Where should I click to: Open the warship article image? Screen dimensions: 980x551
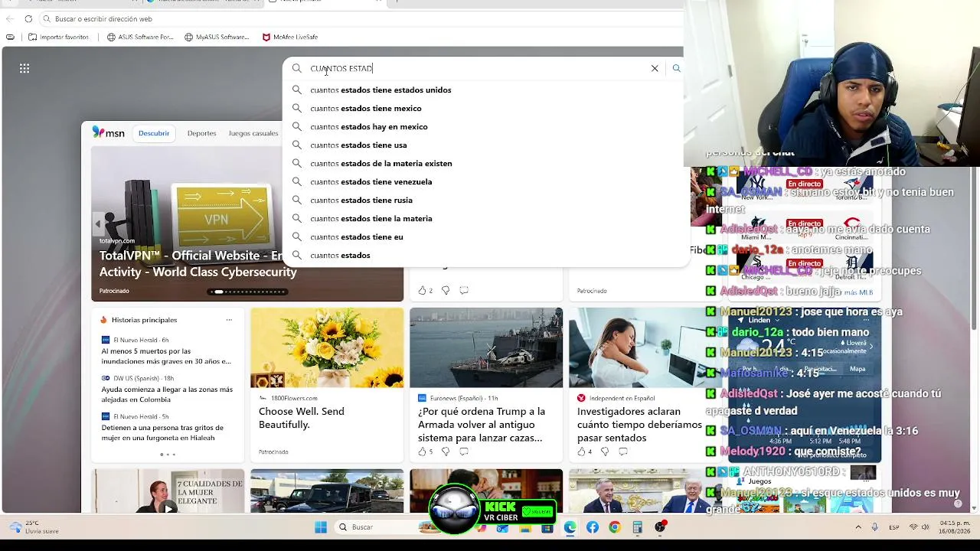point(486,348)
